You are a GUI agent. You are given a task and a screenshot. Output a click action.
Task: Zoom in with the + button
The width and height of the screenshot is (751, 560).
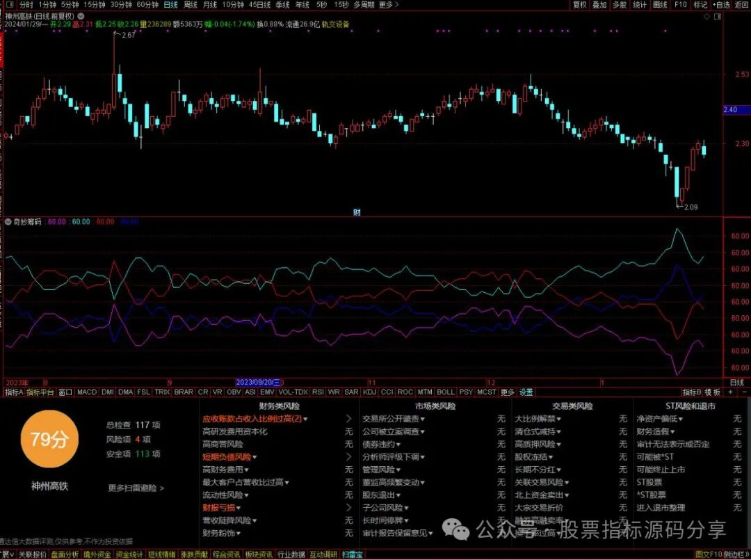point(730,392)
